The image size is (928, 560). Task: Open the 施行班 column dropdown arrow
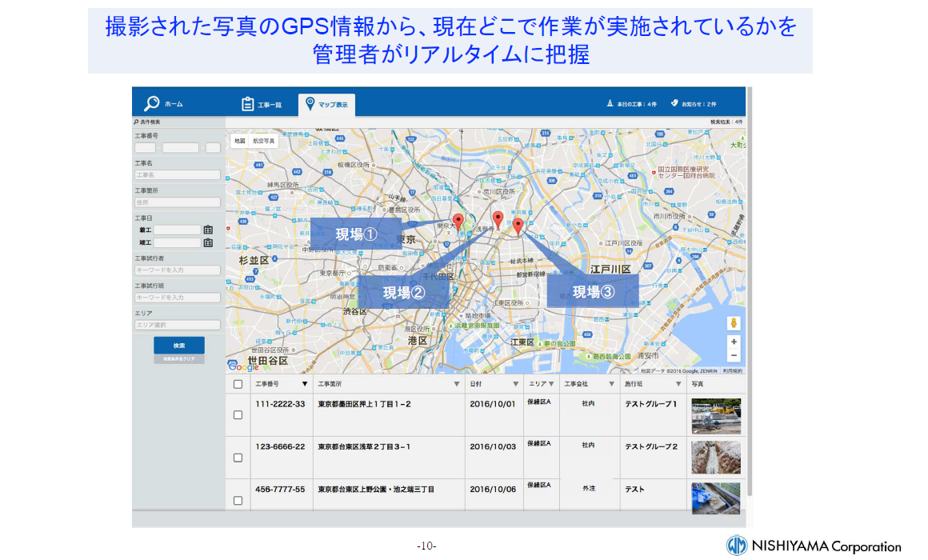coord(678,384)
